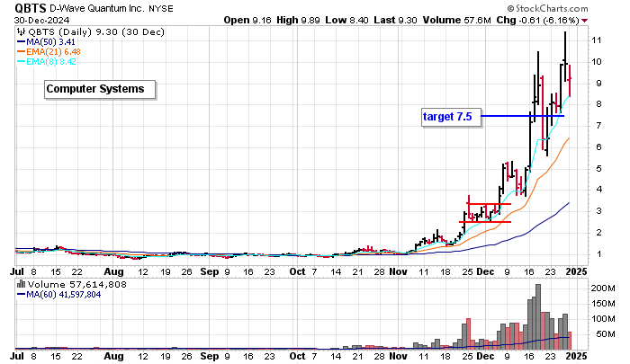Screen dimensions: 630x364
Task: Click the 30-Dec-2024 date label
Action: pyautogui.click(x=41, y=20)
